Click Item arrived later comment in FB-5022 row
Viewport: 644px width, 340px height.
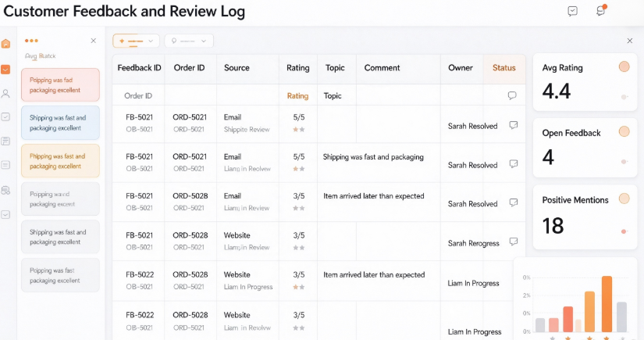tap(374, 274)
